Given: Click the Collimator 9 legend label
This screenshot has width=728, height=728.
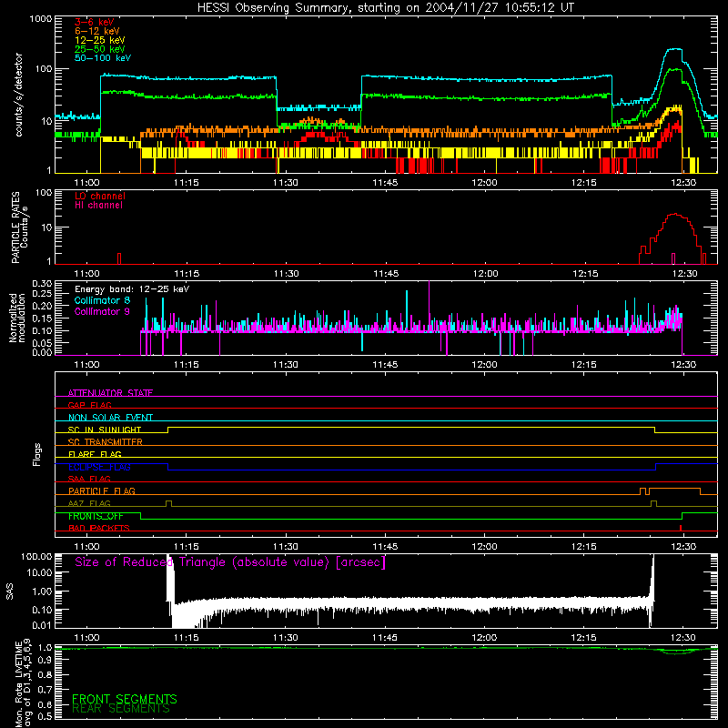Looking at the screenshot, I should (102, 311).
